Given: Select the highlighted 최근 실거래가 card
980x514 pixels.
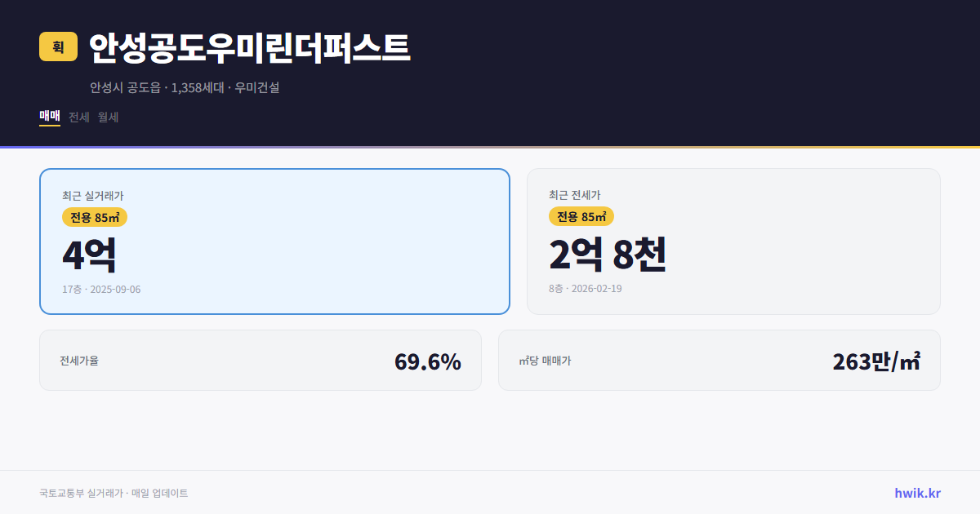Looking at the screenshot, I should tap(274, 241).
